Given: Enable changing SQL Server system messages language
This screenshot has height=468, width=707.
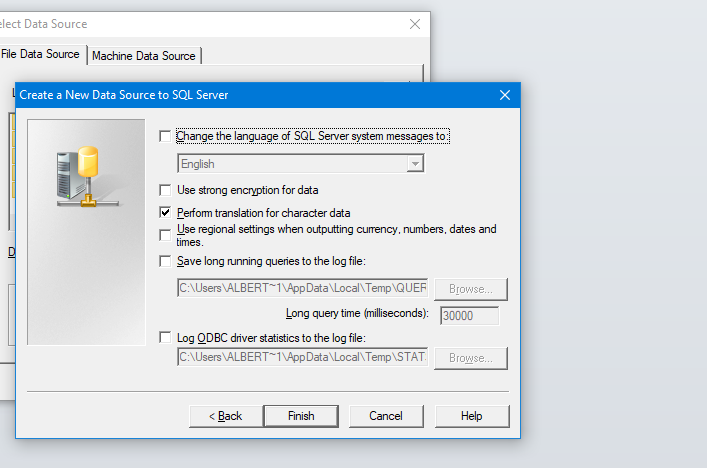Looking at the screenshot, I should click(x=165, y=136).
